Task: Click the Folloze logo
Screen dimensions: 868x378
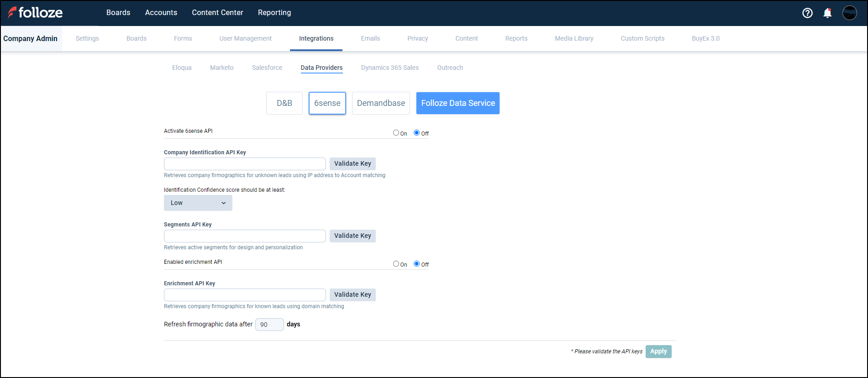Action: click(35, 12)
